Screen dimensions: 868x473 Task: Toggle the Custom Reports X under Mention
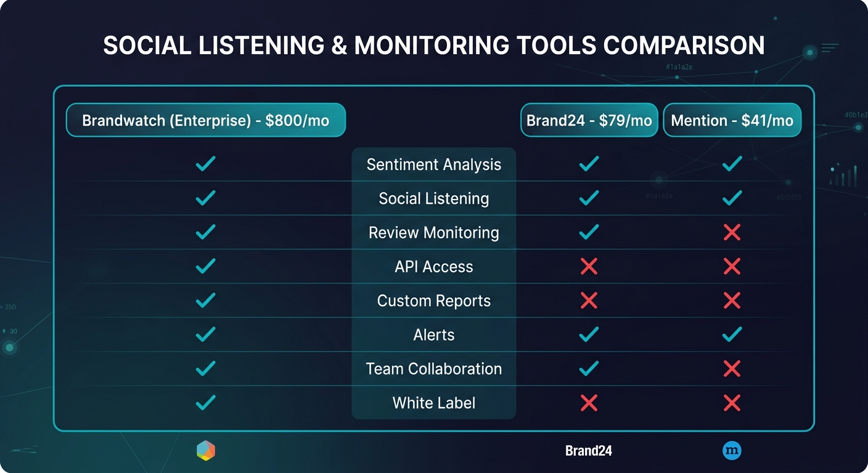(x=732, y=301)
